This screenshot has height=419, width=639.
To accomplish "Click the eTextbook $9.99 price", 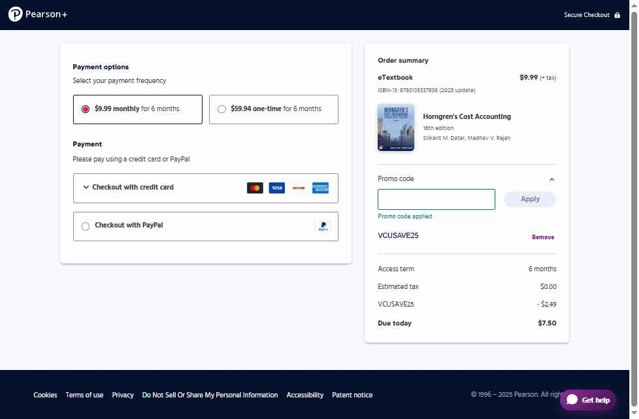I will pyautogui.click(x=529, y=77).
